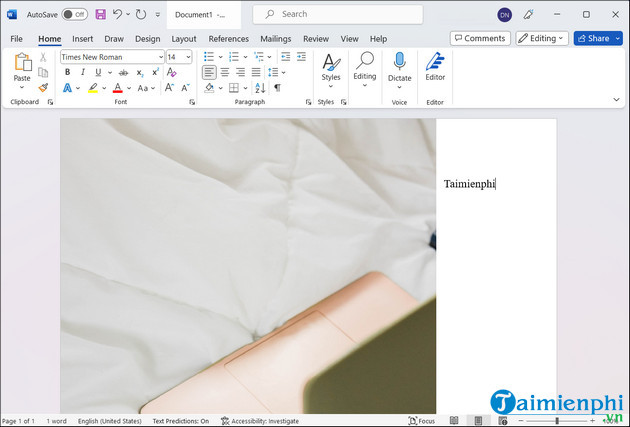This screenshot has height=427, width=630.
Task: Turn on the AutoSave switch
Action: coord(75,15)
